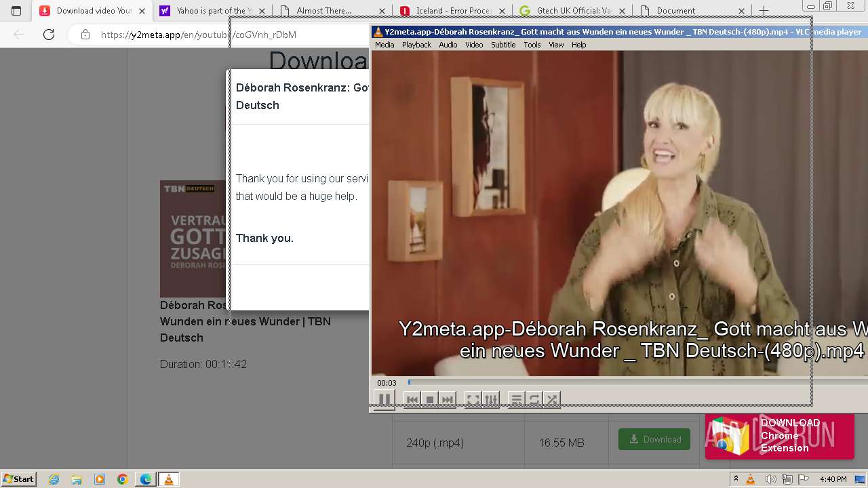
Task: Open the Edge tab actions menu
Action: pyautogui.click(x=16, y=11)
